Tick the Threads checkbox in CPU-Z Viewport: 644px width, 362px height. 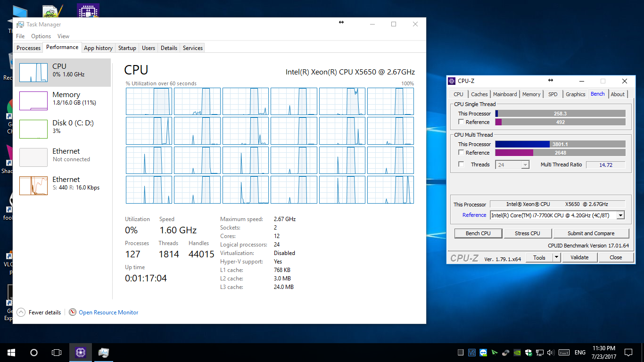click(461, 165)
